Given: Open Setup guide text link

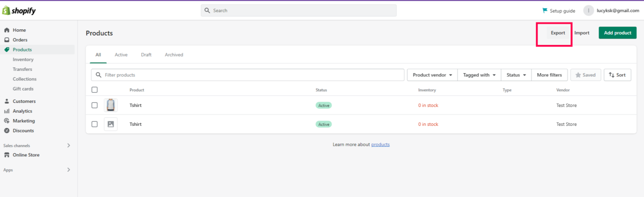Looking at the screenshot, I should 562,11.
